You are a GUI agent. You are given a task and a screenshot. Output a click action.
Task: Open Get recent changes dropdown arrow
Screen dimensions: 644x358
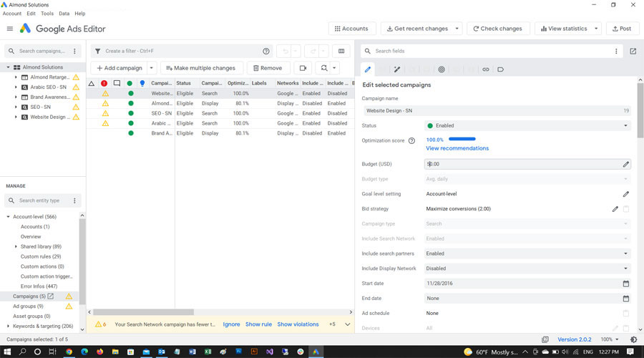tap(457, 29)
